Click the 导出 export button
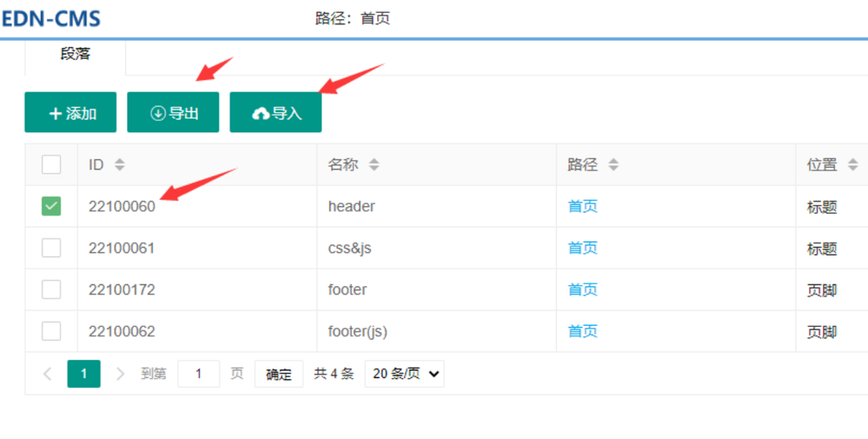Image resolution: width=868 pixels, height=439 pixels. click(x=173, y=113)
